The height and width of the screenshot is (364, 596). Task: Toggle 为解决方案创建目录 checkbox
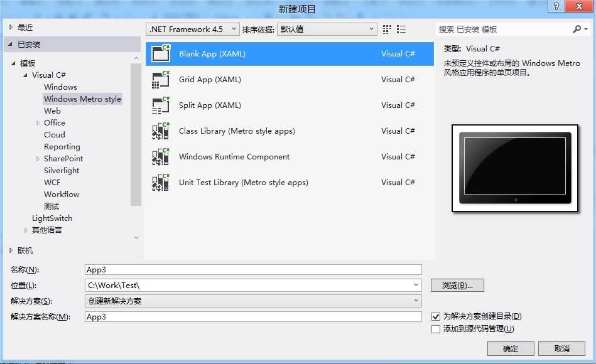(x=436, y=316)
